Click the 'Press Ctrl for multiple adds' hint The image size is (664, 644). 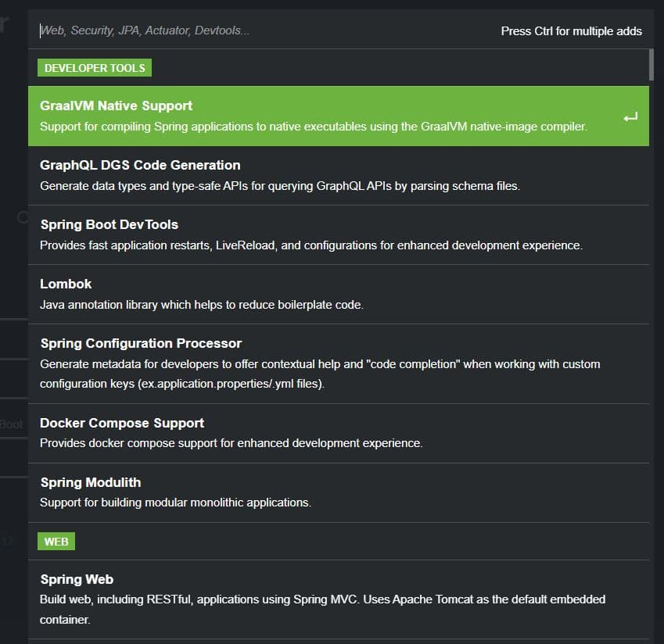click(x=571, y=31)
